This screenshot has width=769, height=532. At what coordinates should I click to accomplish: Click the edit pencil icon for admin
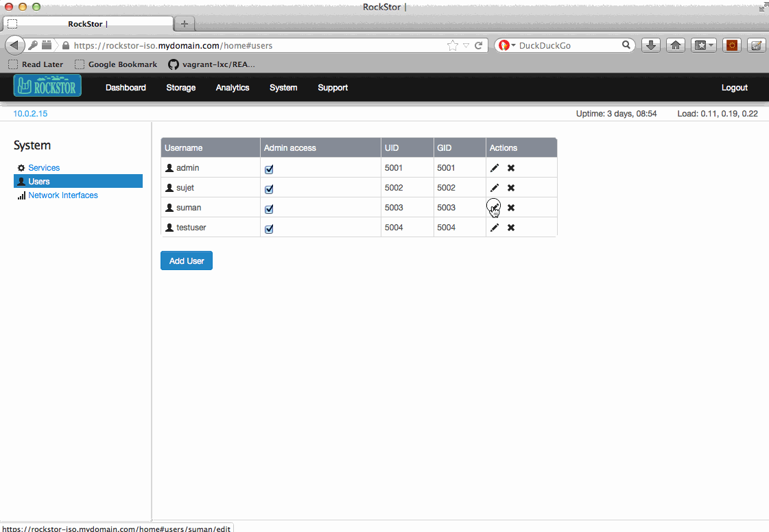click(x=495, y=168)
